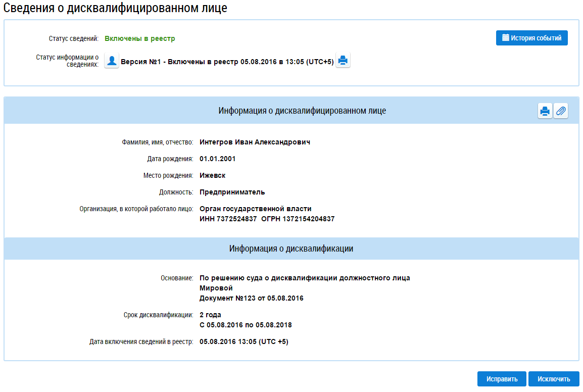Click the Исключить button

click(x=554, y=379)
